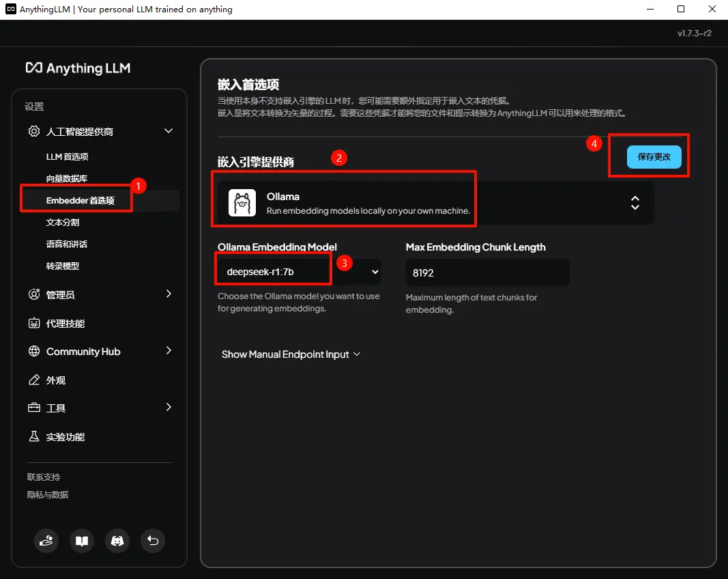Click the 设置 sidebar heading
Viewport: 728px width, 579px height.
34,107
